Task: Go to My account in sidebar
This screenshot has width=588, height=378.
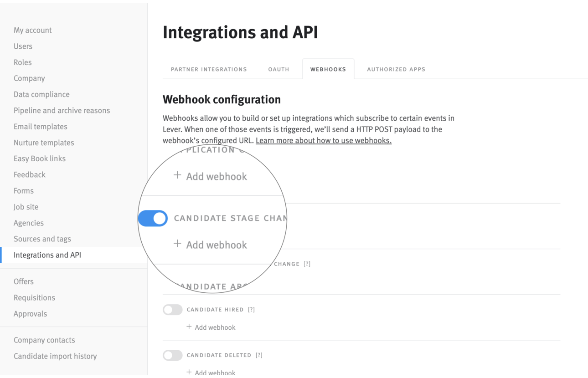Action: click(32, 30)
